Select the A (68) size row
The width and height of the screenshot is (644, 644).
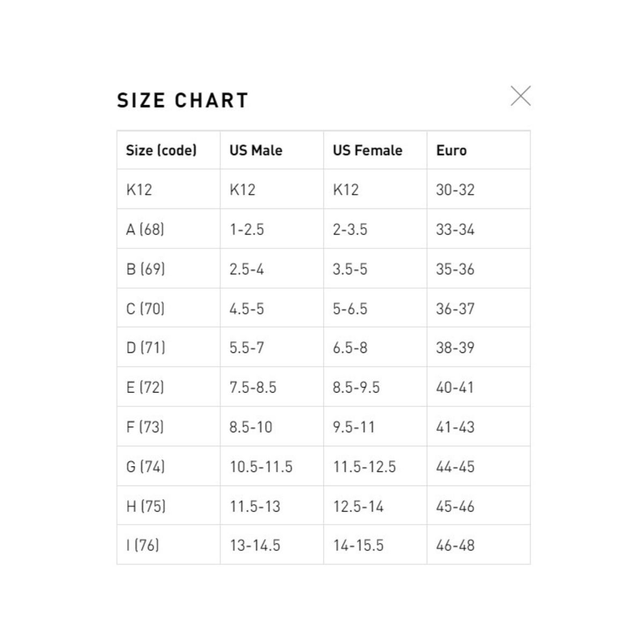tap(145, 230)
